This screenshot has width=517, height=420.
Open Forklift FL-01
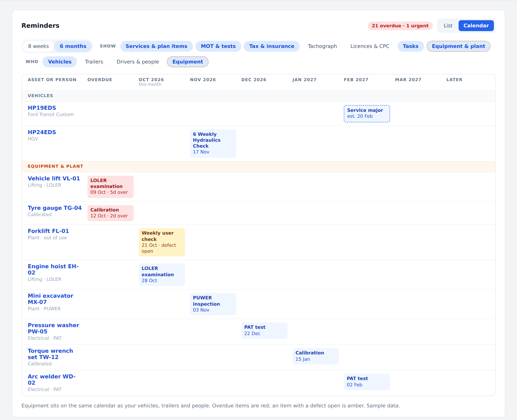tap(48, 231)
